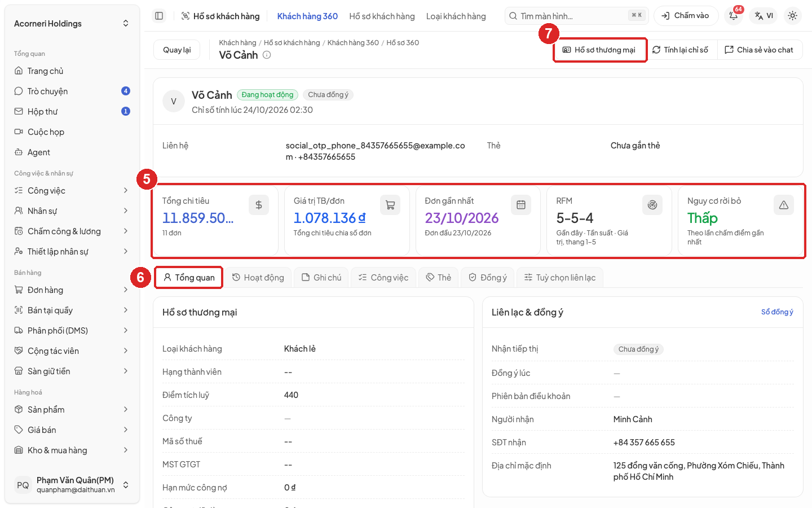The image size is (812, 508).
Task: Click Tính lại chỉ số button
Action: coord(681,50)
